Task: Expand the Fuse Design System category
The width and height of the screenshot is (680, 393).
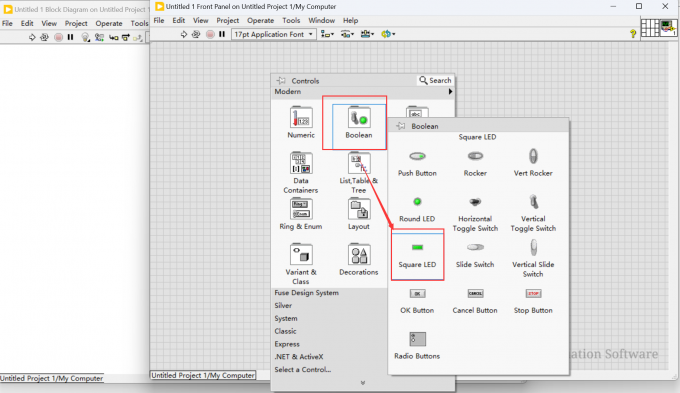Action: coord(306,293)
